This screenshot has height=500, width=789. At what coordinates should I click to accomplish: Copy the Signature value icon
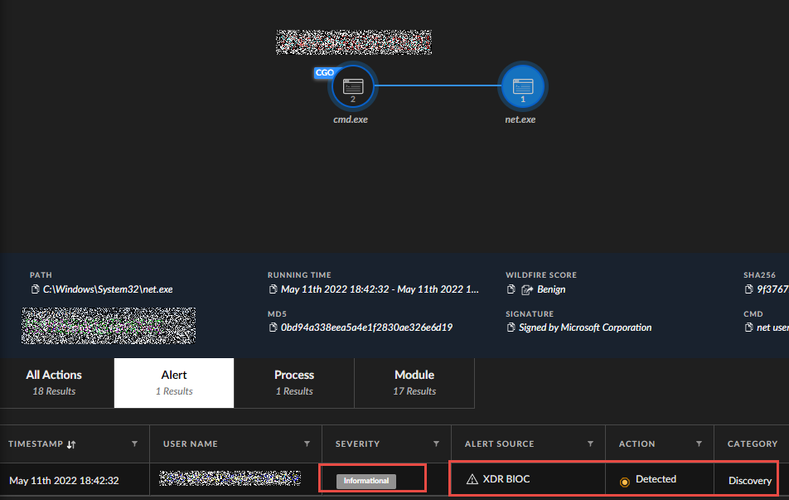[511, 327]
